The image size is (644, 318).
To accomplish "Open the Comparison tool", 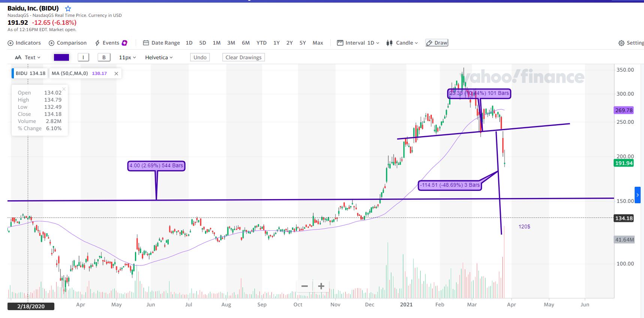I will (68, 43).
